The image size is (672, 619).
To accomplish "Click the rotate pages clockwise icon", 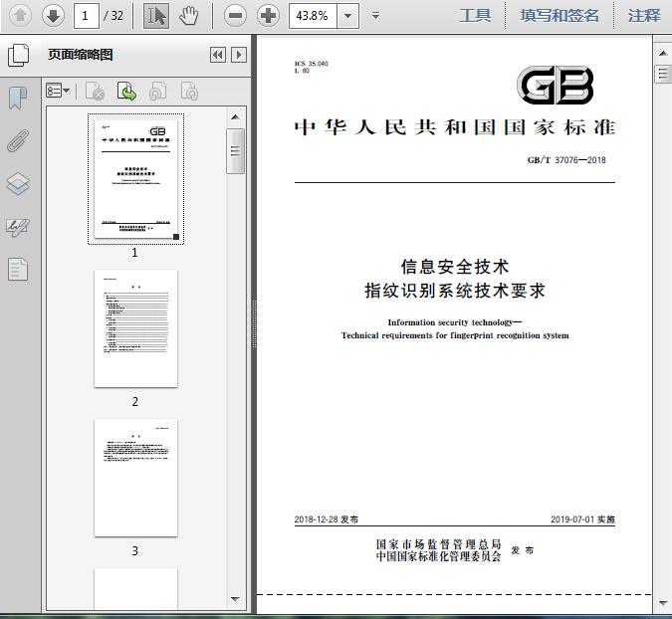I will 189,91.
